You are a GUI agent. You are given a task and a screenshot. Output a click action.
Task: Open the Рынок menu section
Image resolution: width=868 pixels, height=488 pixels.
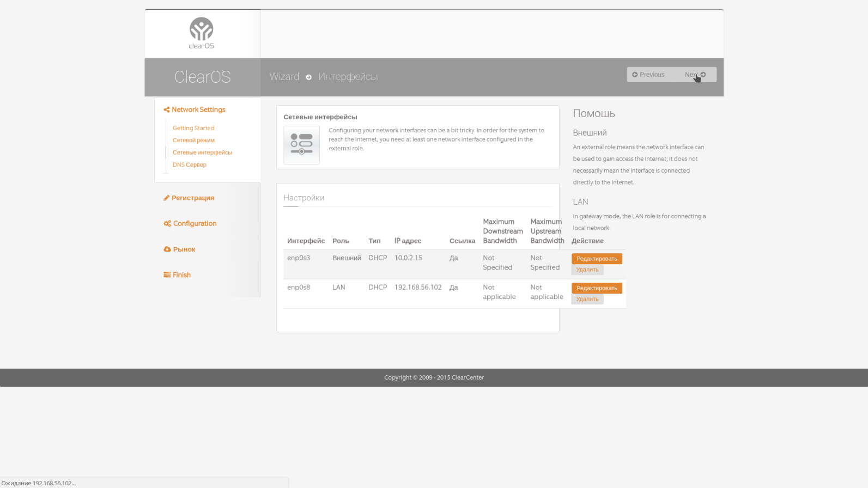pos(184,249)
